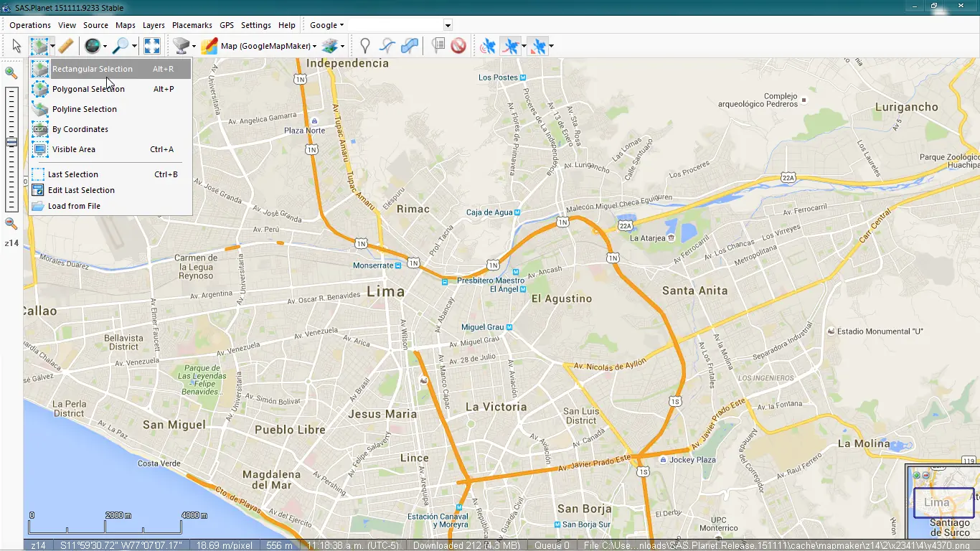Click the search text input field
The height and width of the screenshot is (551, 980).
tap(395, 25)
